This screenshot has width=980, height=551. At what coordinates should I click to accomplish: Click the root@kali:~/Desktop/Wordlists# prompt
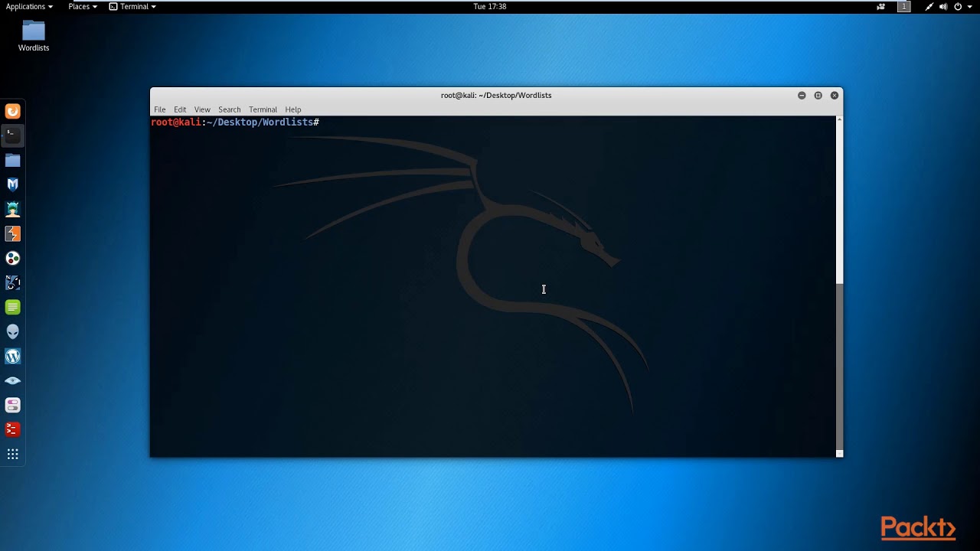(235, 122)
